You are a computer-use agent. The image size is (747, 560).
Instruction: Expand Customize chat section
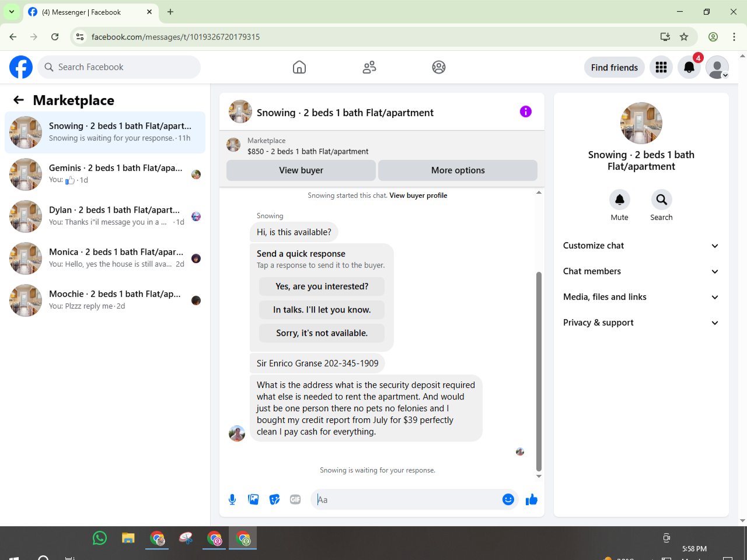pos(641,246)
